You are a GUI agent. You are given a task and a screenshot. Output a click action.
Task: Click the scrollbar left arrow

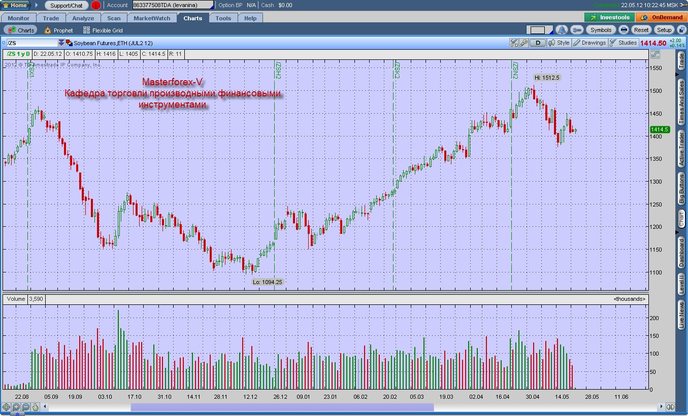coord(45,407)
